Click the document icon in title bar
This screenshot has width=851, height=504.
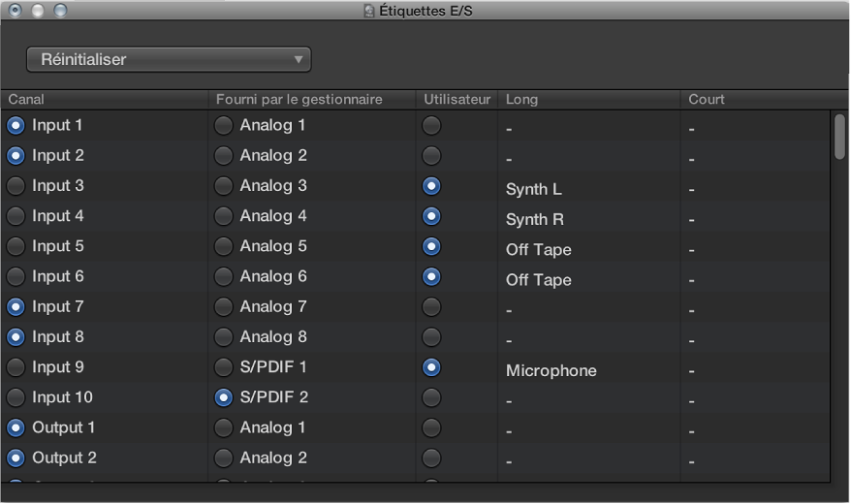[x=368, y=11]
